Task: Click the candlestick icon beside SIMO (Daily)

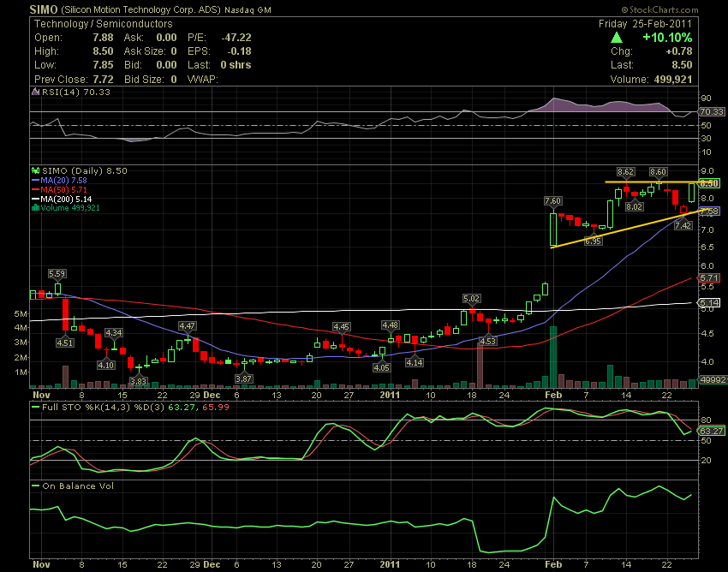Action: [35, 171]
